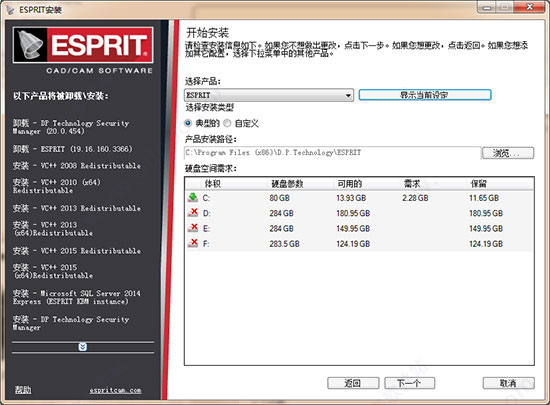Click the product install path field
Viewport: 550px width, 405px height.
(332, 153)
